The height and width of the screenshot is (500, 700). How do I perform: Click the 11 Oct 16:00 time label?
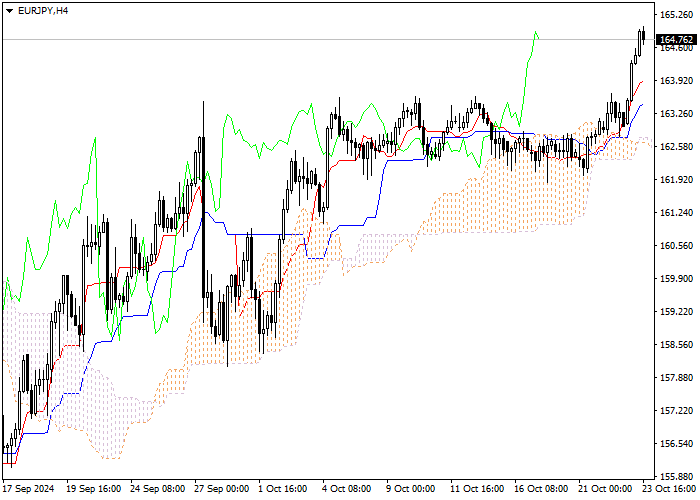477,489
